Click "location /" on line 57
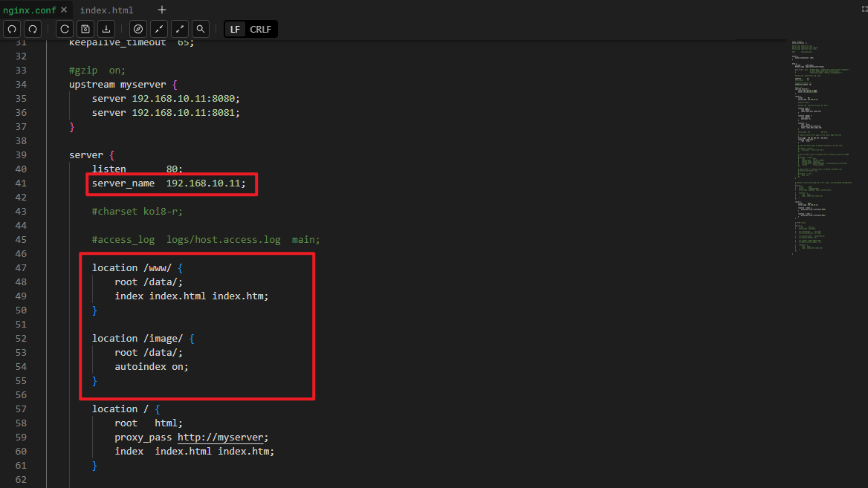The image size is (868, 488). [120, 409]
